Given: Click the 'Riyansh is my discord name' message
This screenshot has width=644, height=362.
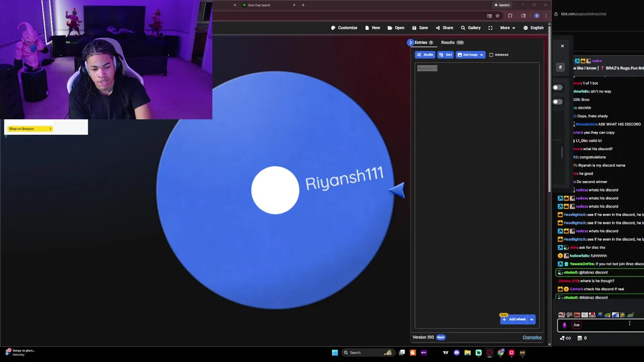Looking at the screenshot, I should tap(599, 165).
